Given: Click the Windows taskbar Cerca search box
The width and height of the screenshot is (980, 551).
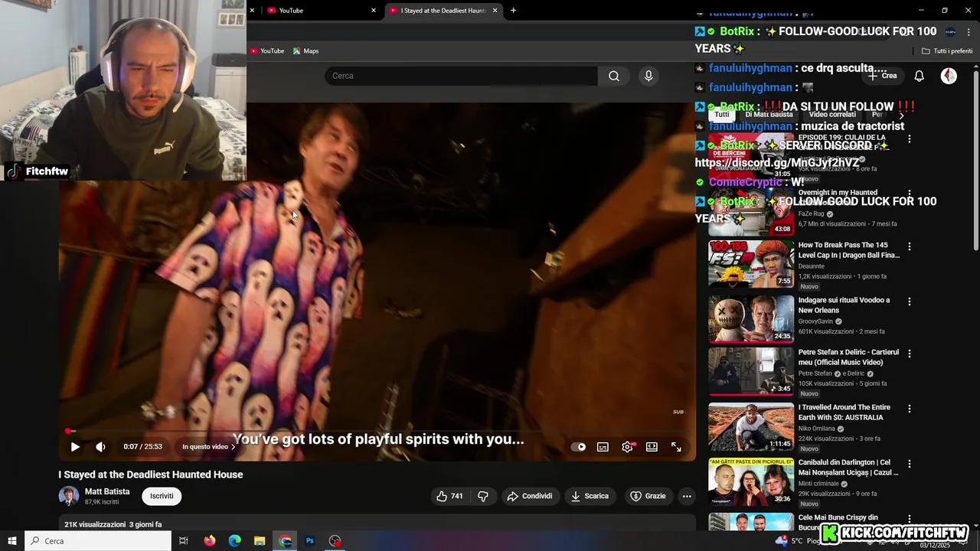Looking at the screenshot, I should [x=98, y=541].
